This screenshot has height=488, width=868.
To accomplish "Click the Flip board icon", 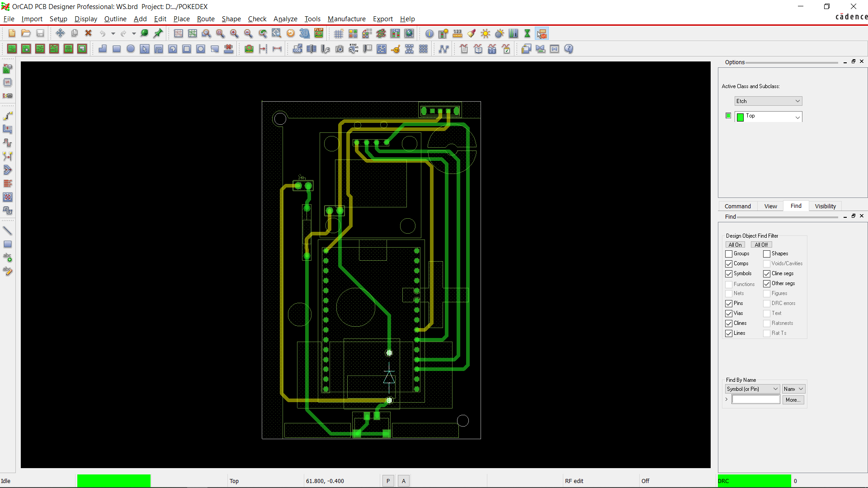I will pyautogui.click(x=319, y=33).
